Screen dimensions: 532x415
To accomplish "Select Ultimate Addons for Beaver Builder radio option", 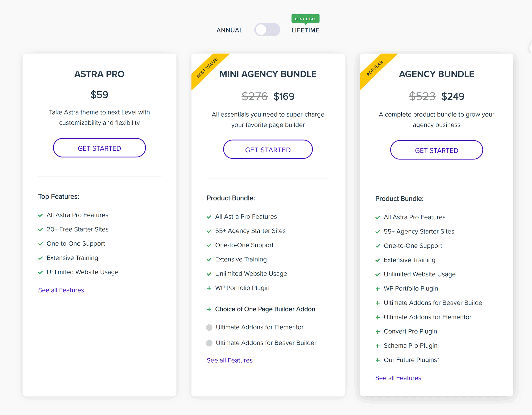I will point(209,343).
